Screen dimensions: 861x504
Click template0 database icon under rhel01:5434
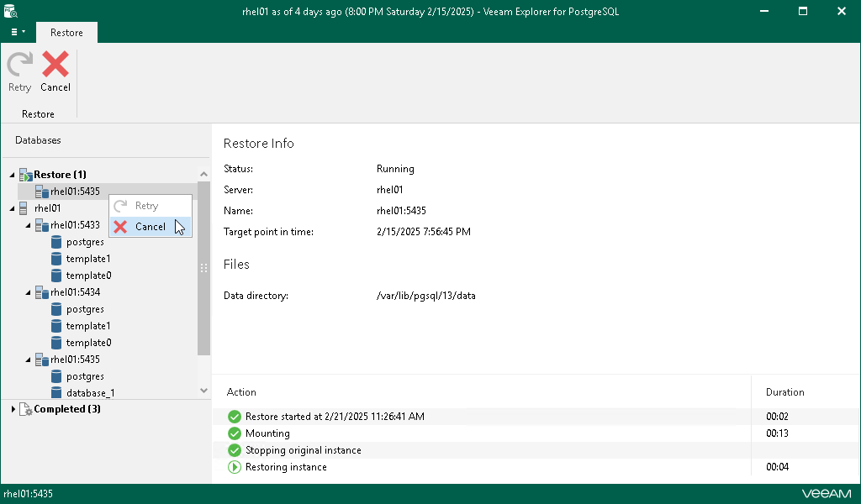pos(56,343)
